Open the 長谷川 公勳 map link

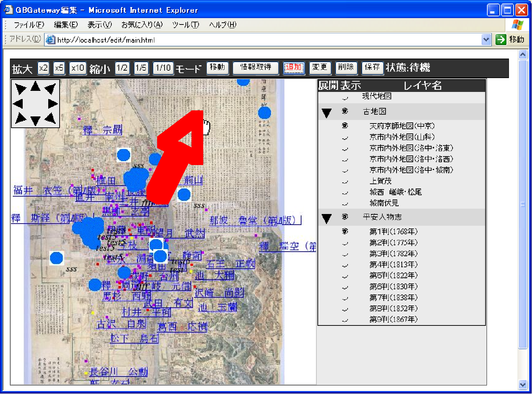coord(118,372)
